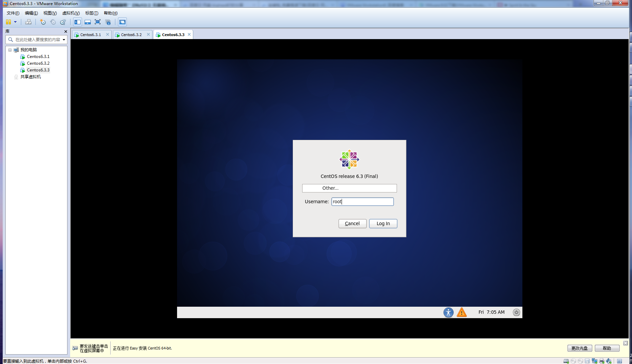Open the message log status icon

click(x=620, y=361)
